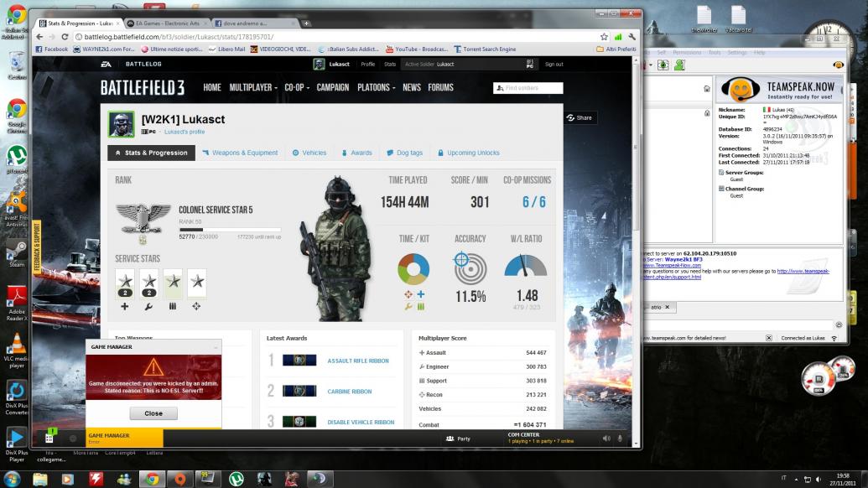This screenshot has width=868, height=488.
Task: Expand the Co-op navigation dropdown
Action: click(x=296, y=87)
